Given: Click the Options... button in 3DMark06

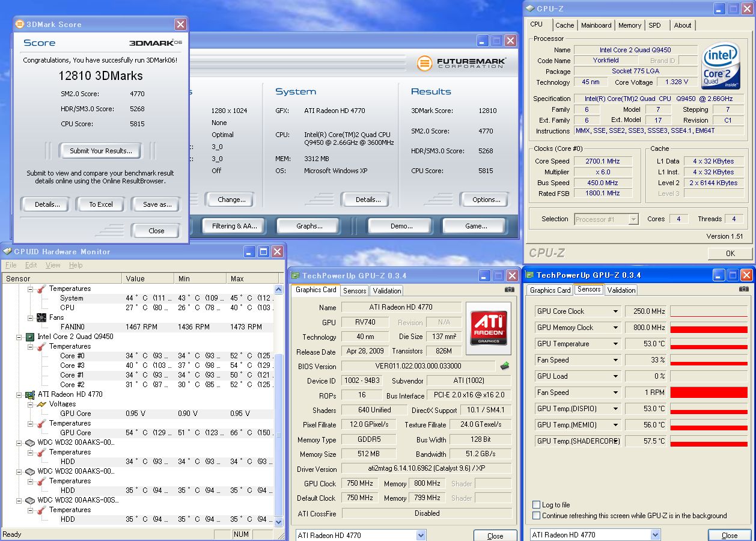Looking at the screenshot, I should [486, 200].
